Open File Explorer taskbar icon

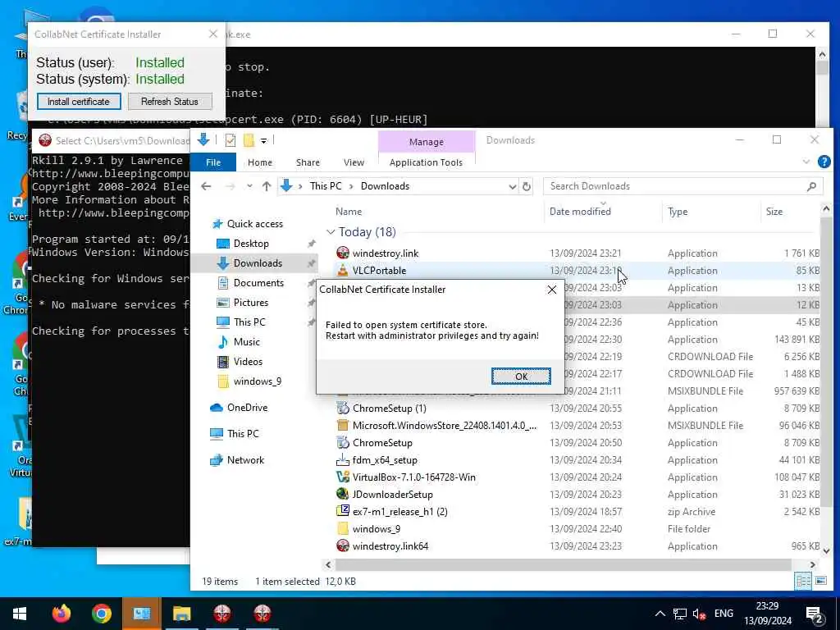181,614
